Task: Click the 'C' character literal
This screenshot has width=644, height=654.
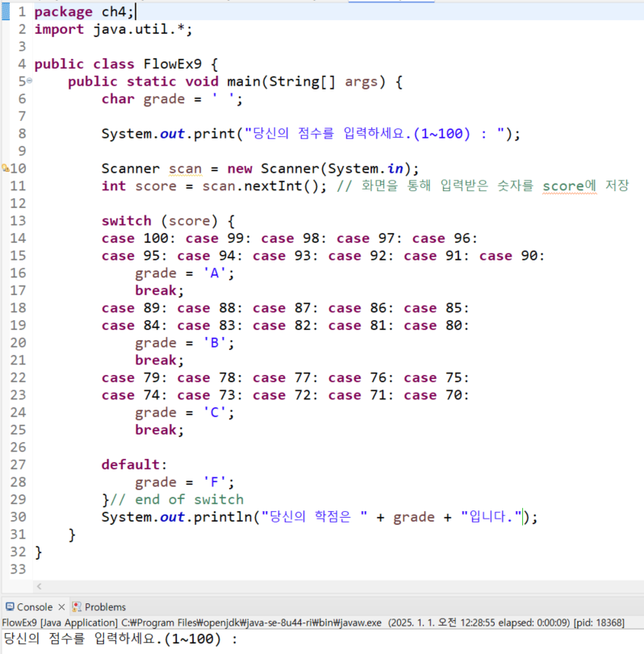Action: pos(215,413)
